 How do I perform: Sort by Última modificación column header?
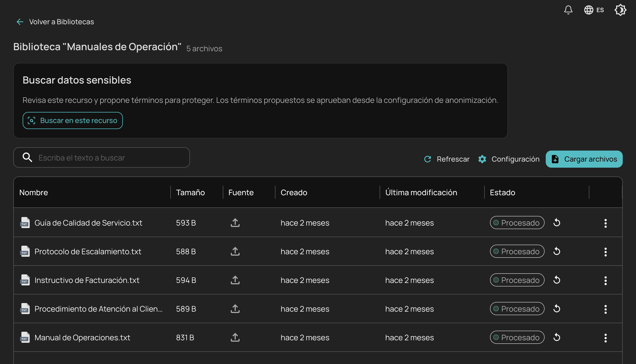(x=421, y=192)
